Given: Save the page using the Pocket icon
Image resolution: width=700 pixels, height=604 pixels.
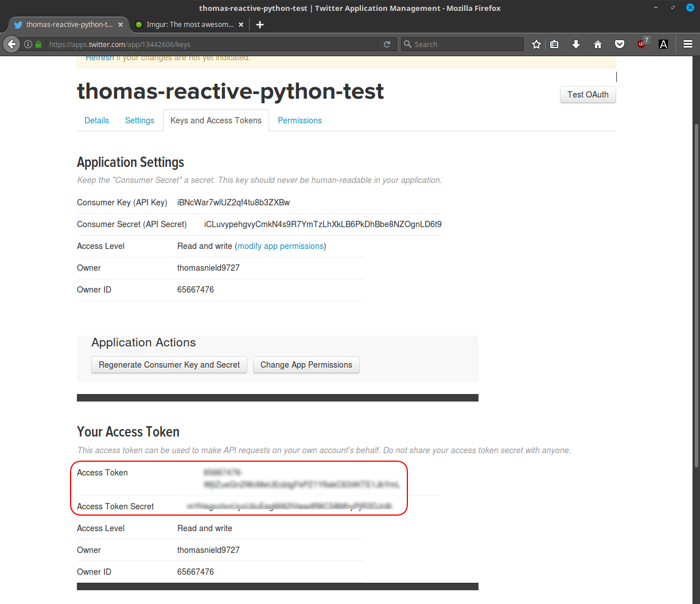Looking at the screenshot, I should coord(620,44).
